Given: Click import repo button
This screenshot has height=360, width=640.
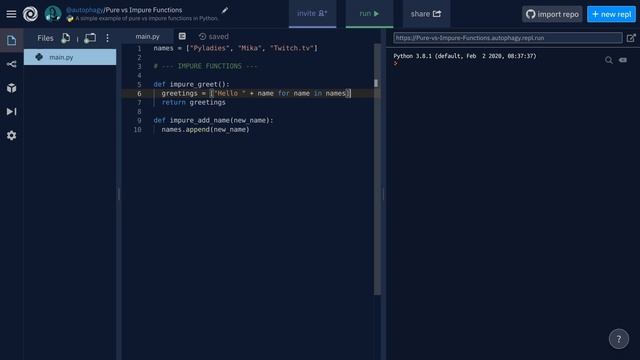Looking at the screenshot, I should 552,14.
